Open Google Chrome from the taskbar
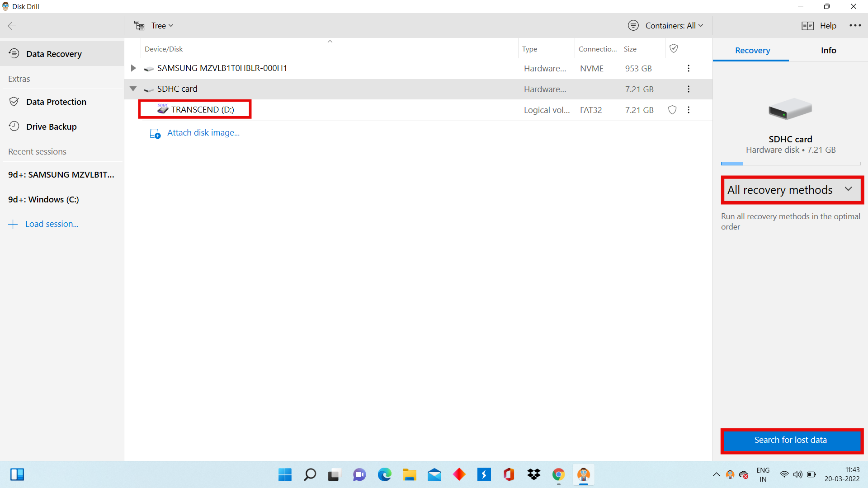 tap(558, 474)
